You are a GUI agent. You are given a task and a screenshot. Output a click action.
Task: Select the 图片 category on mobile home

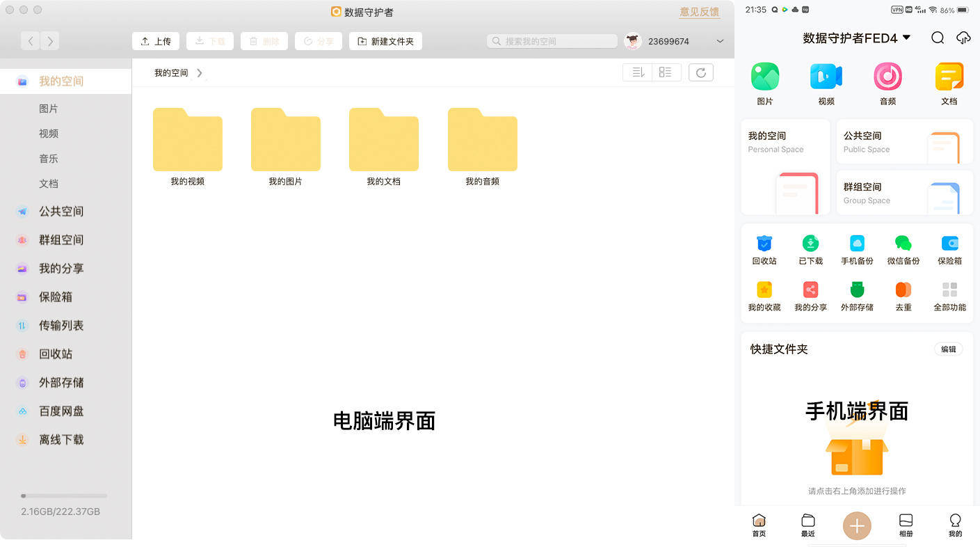(765, 82)
